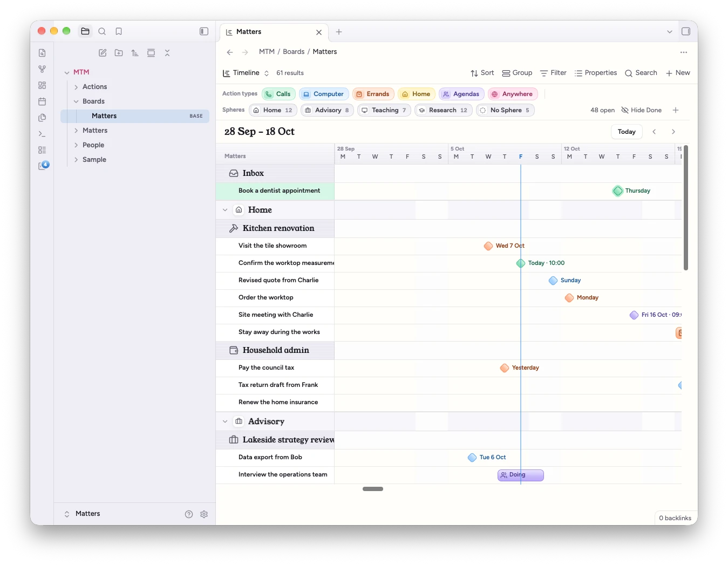
Task: Collapse all folders icon
Action: [167, 53]
